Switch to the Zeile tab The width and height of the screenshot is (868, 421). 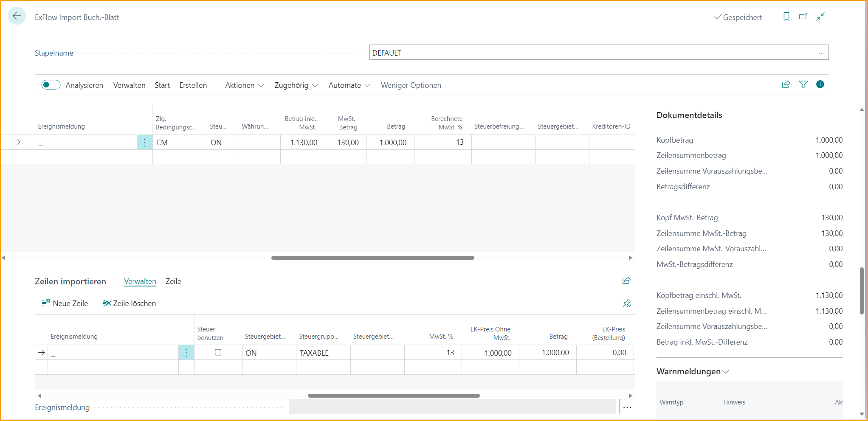[173, 281]
